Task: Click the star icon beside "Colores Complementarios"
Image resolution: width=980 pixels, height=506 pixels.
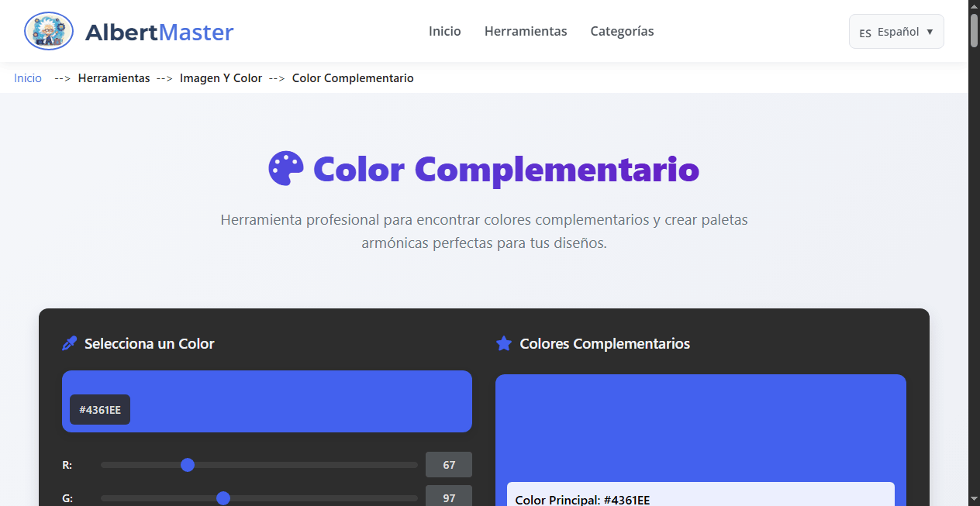Action: pos(505,343)
